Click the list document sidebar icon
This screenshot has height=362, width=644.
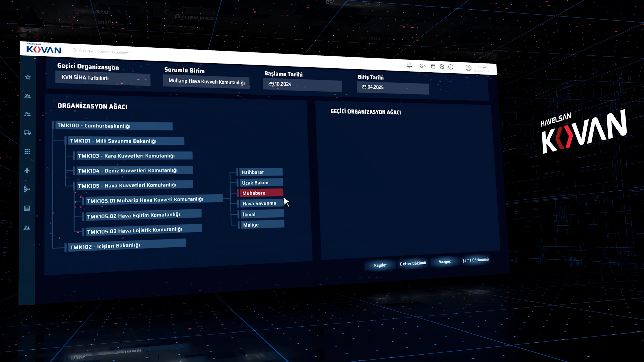click(x=27, y=208)
